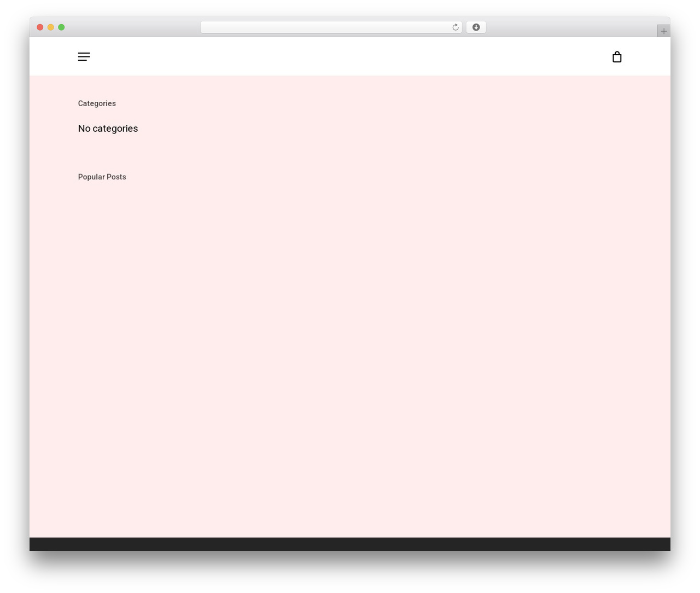Click the "No categories" text
The height and width of the screenshot is (593, 700).
pyautogui.click(x=108, y=129)
